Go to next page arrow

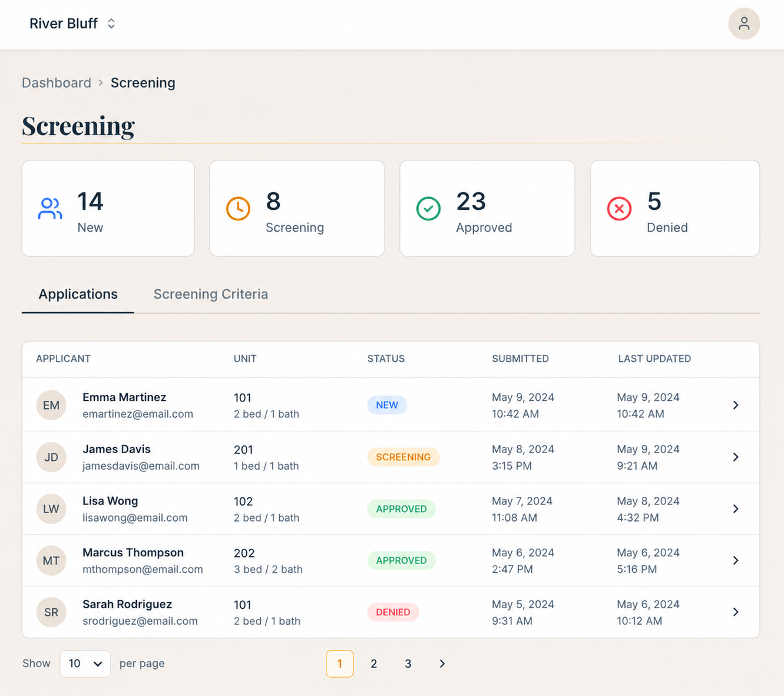[442, 664]
